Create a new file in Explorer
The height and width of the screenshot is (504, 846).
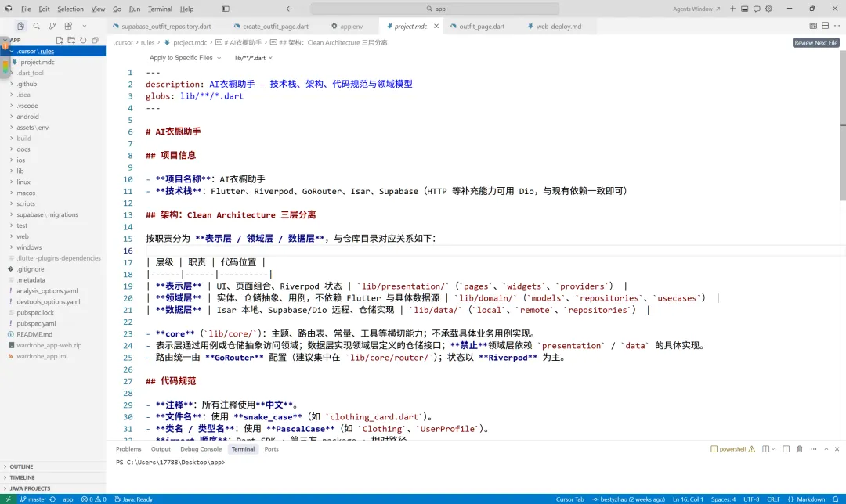click(x=60, y=41)
